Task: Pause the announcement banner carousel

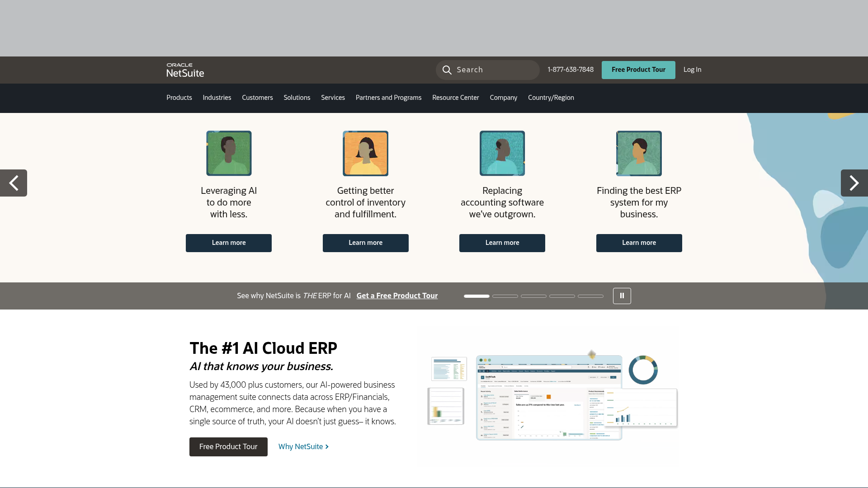Action: pyautogui.click(x=622, y=296)
